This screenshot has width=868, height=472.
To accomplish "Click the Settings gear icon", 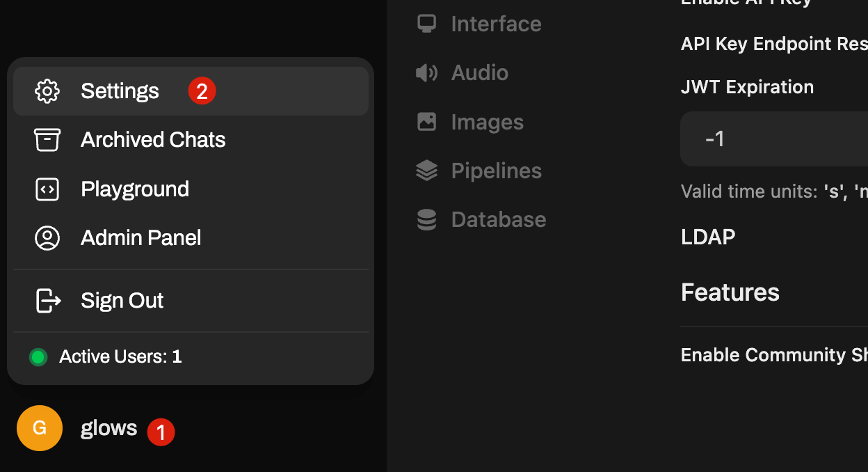I will pos(47,91).
